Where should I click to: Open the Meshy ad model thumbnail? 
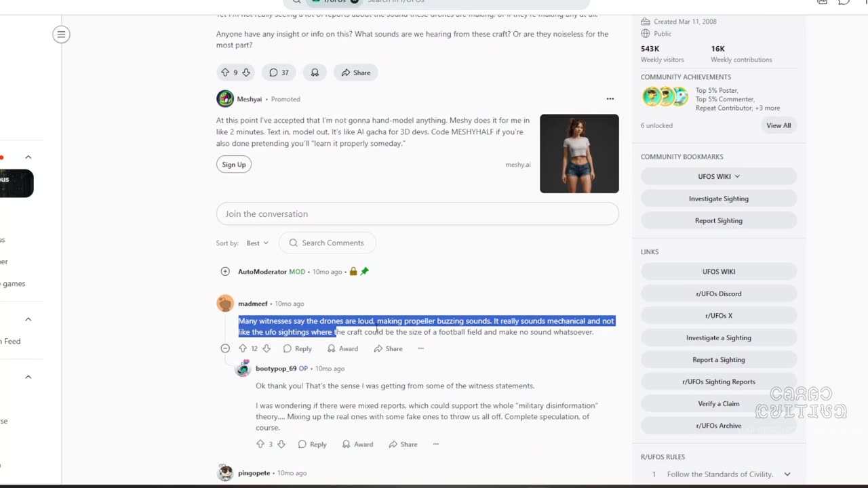[x=579, y=154]
